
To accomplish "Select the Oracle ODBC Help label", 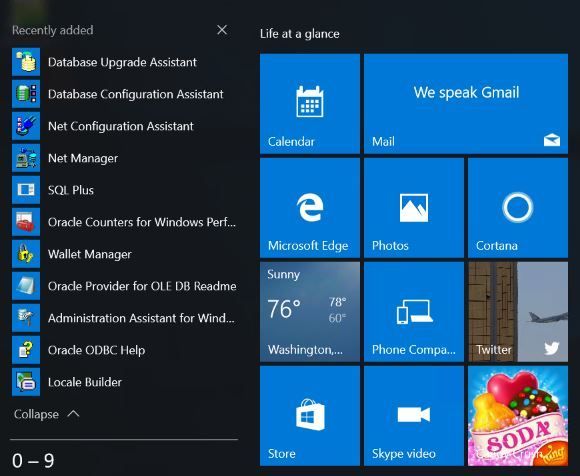I will point(96,350).
